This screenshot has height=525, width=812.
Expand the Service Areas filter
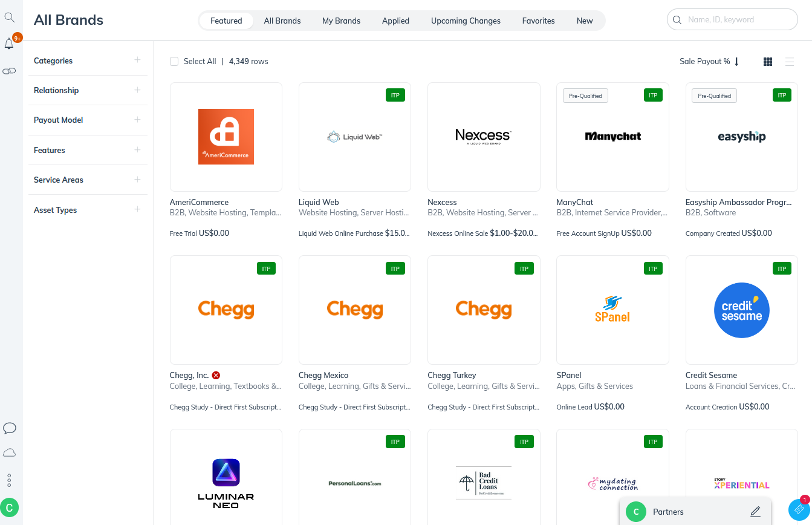(137, 180)
